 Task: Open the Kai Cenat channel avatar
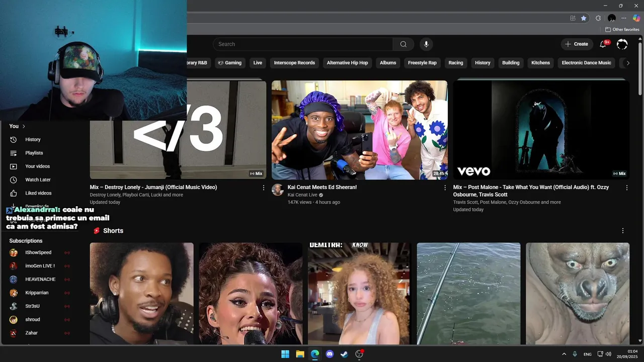click(x=277, y=190)
